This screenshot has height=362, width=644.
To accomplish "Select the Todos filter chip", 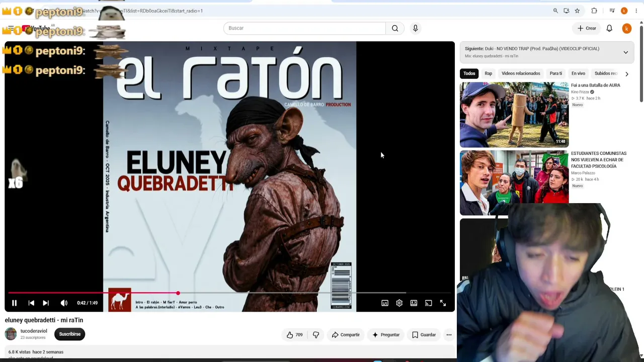I will pyautogui.click(x=469, y=73).
